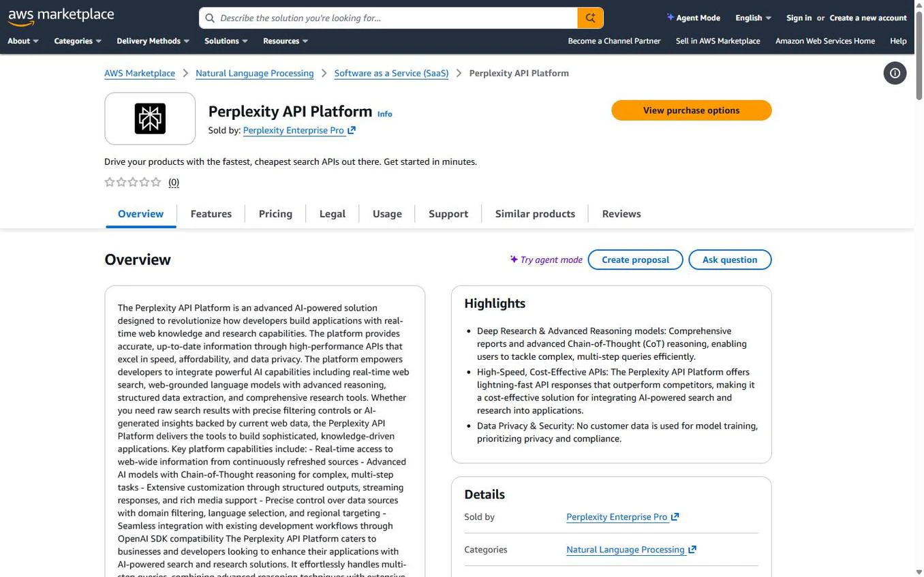
Task: Click the first rating star
Action: tap(110, 182)
